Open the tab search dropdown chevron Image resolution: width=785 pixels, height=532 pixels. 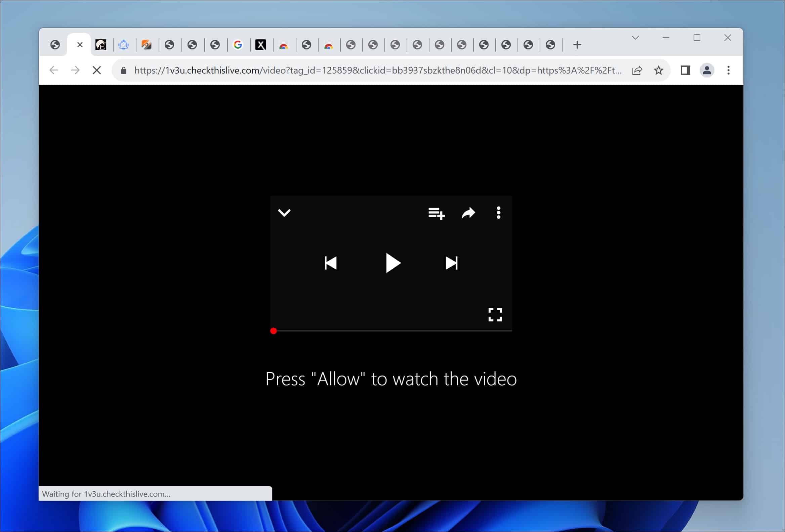coord(635,38)
